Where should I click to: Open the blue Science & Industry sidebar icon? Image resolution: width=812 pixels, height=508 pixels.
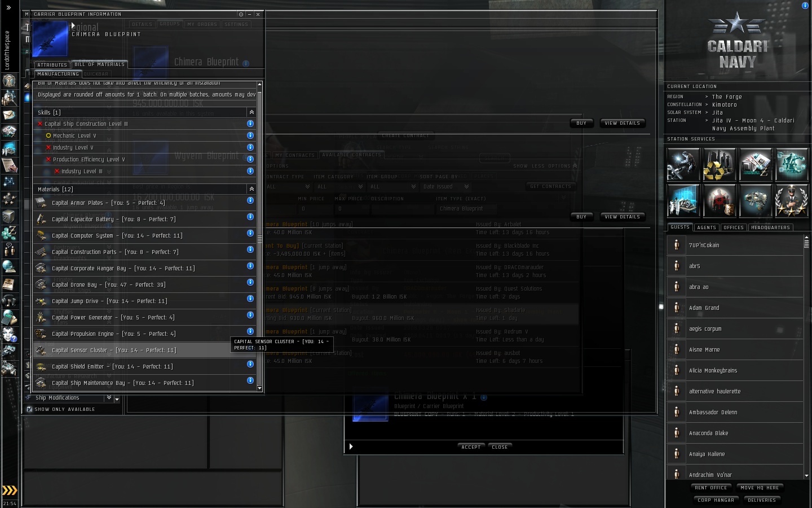pos(9,148)
